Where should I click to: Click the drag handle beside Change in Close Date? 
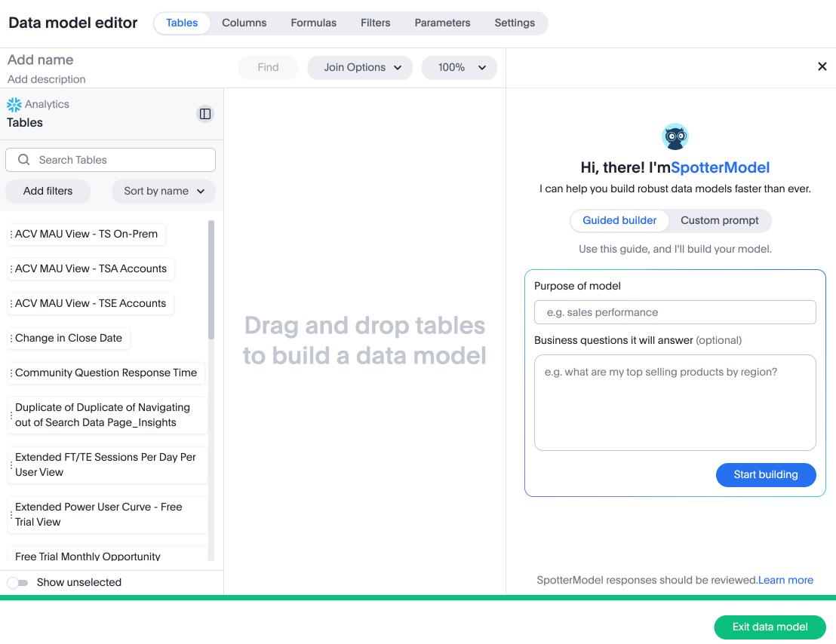pos(9,338)
